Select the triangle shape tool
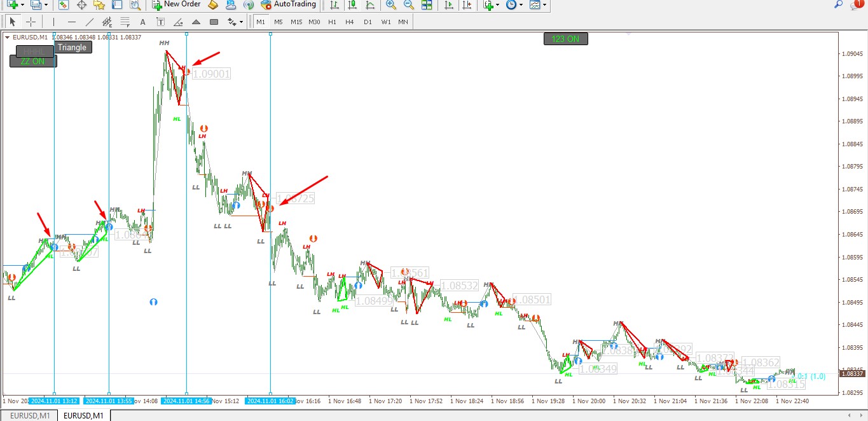 coord(196,22)
